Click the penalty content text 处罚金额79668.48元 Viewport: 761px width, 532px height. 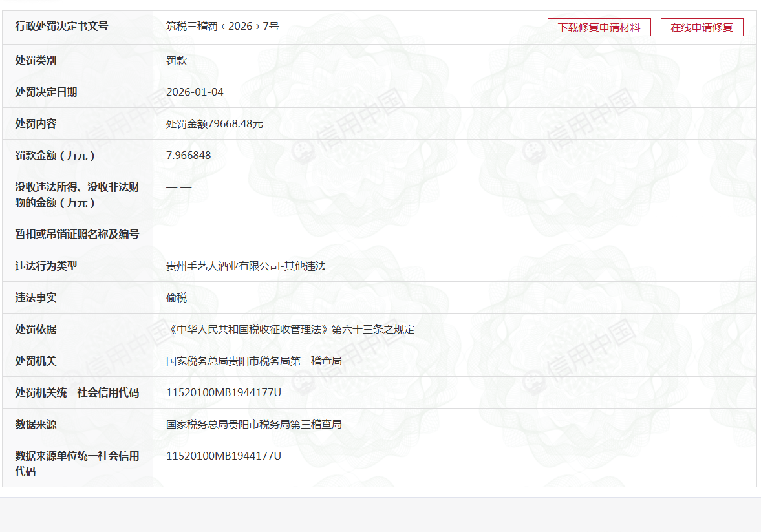(214, 123)
